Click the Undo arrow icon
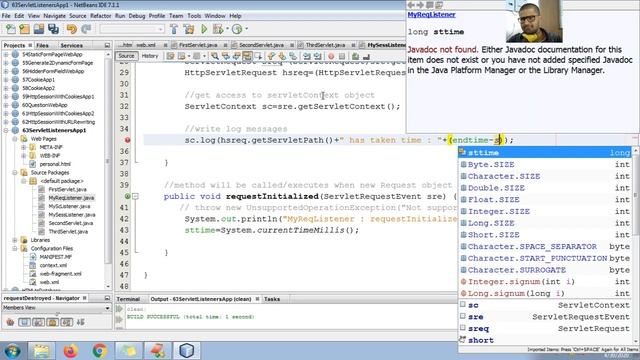This screenshot has width=640, height=360. 71,29
